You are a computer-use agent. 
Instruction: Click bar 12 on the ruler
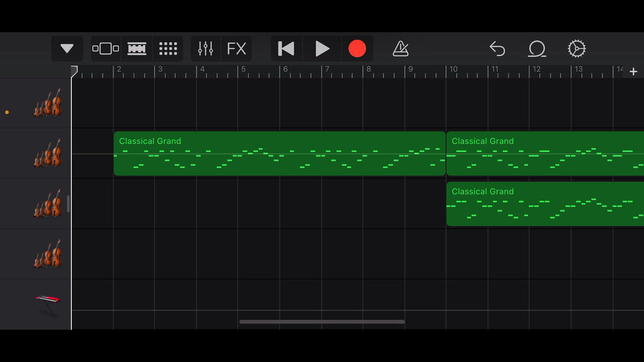point(537,69)
